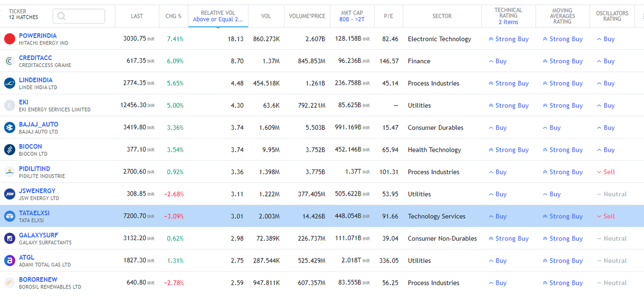
Task: Open the ATGL ticker link
Action: [26, 257]
